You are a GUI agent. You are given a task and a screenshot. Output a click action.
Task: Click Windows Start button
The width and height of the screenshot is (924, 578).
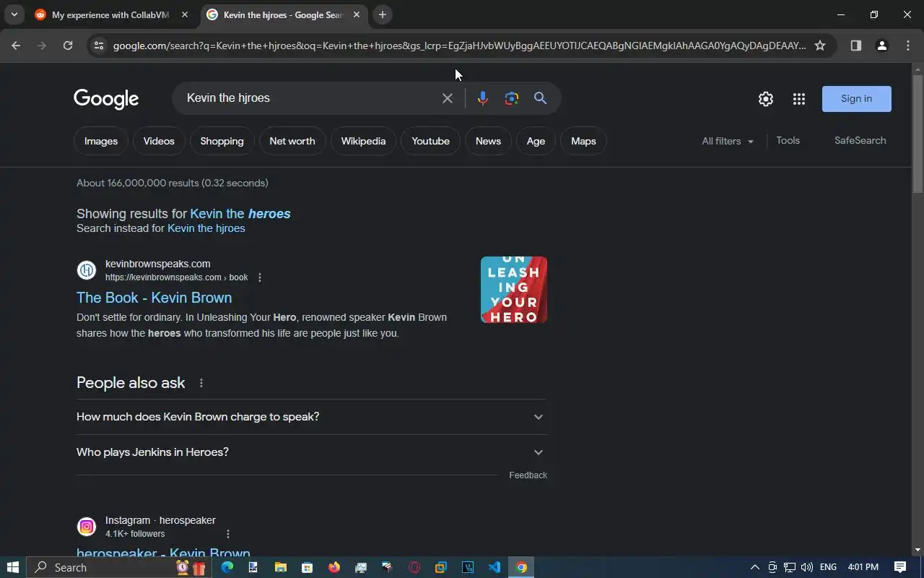point(13,567)
